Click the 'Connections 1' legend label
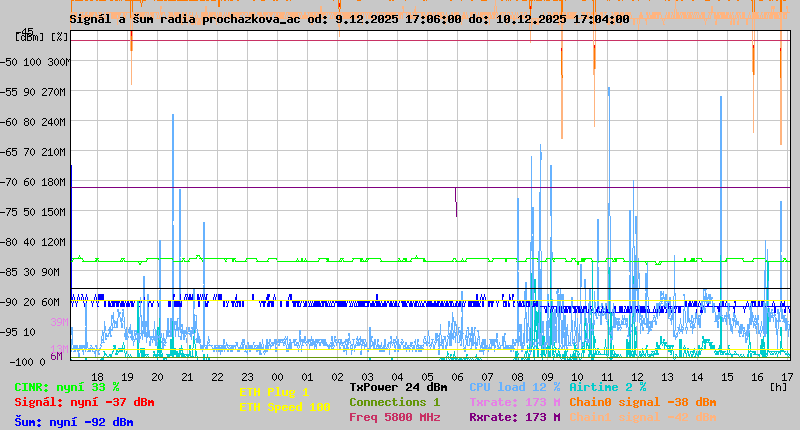This screenshot has width=800, height=430. click(394, 402)
